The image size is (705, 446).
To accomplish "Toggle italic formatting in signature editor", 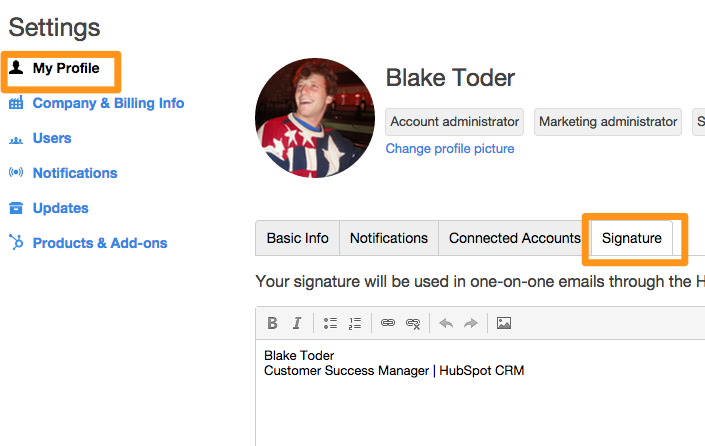I will pyautogui.click(x=296, y=323).
